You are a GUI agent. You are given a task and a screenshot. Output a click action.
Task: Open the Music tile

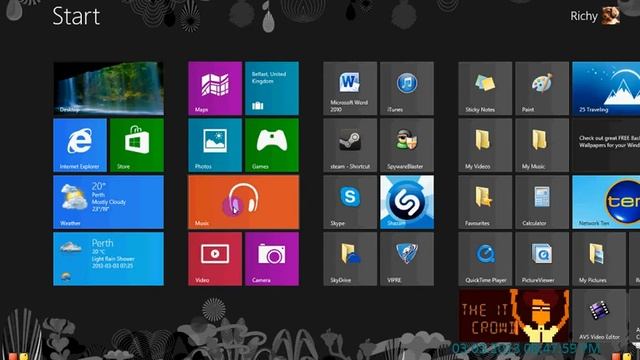(x=243, y=202)
